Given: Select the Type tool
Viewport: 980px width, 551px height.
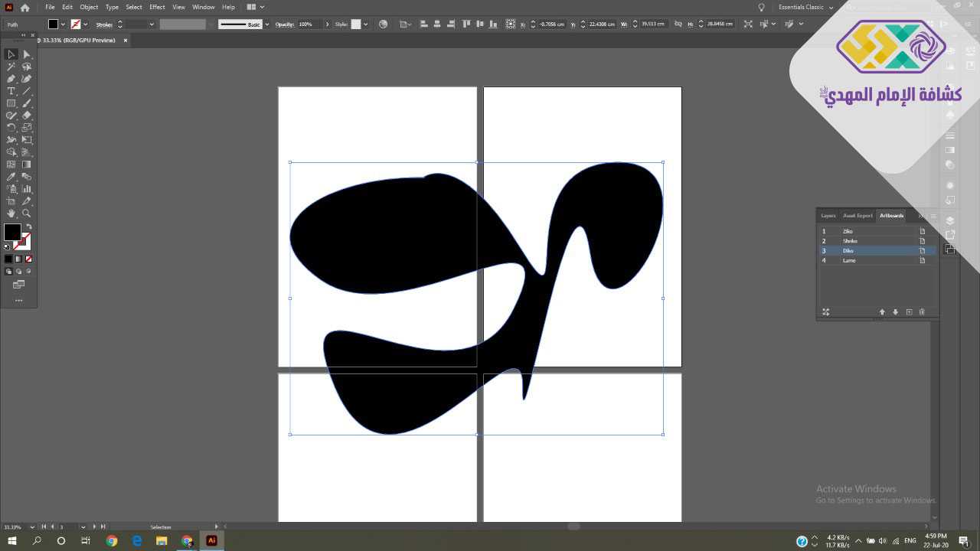Looking at the screenshot, I should pos(11,91).
